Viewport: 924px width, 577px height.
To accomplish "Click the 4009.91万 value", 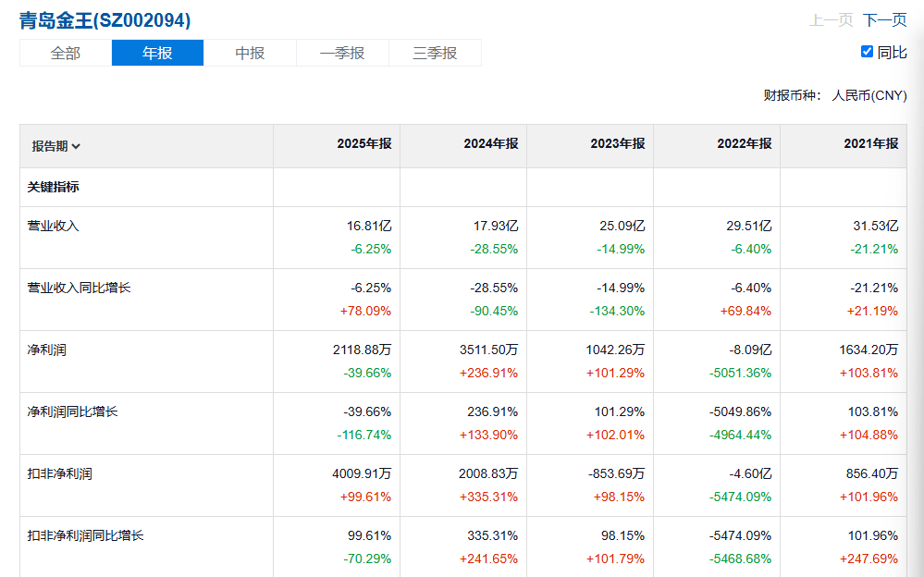I will coord(362,473).
